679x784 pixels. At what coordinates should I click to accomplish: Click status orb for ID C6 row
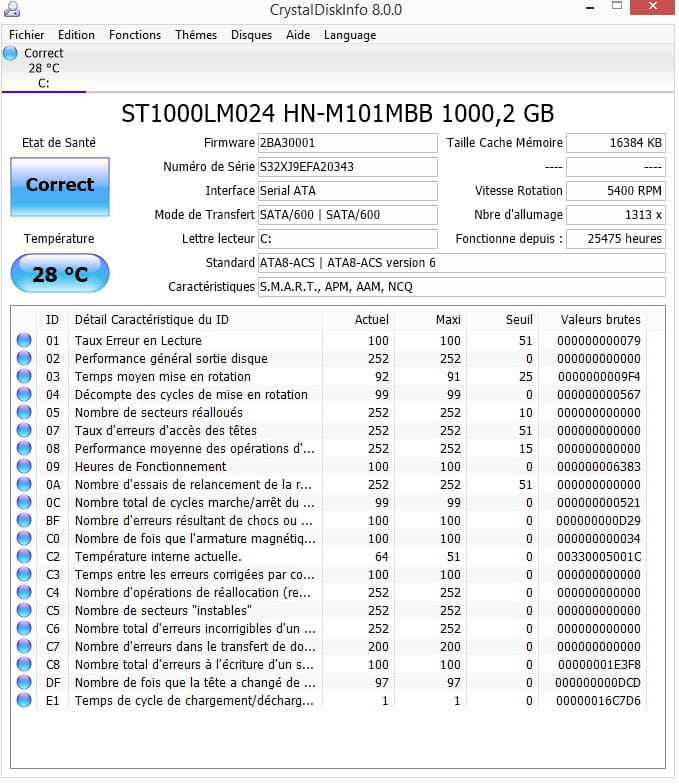24,628
